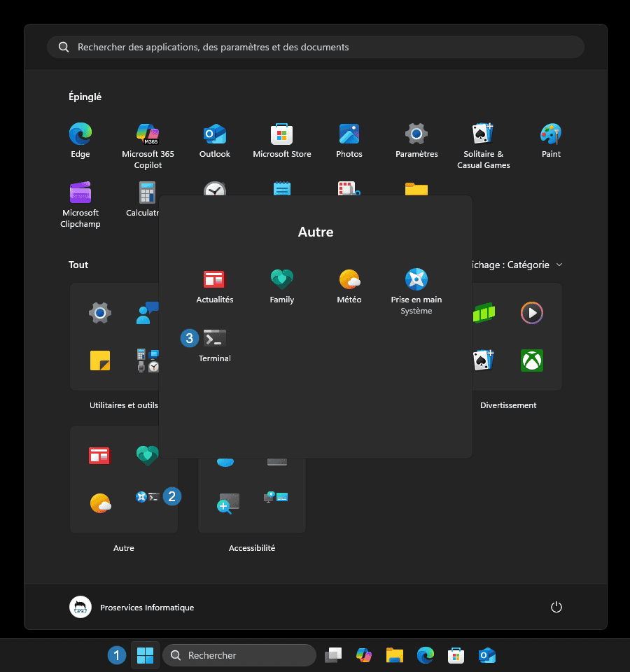Launch Xbox icon in Divertissement
Viewport: 630px width, 672px height.
(532, 360)
